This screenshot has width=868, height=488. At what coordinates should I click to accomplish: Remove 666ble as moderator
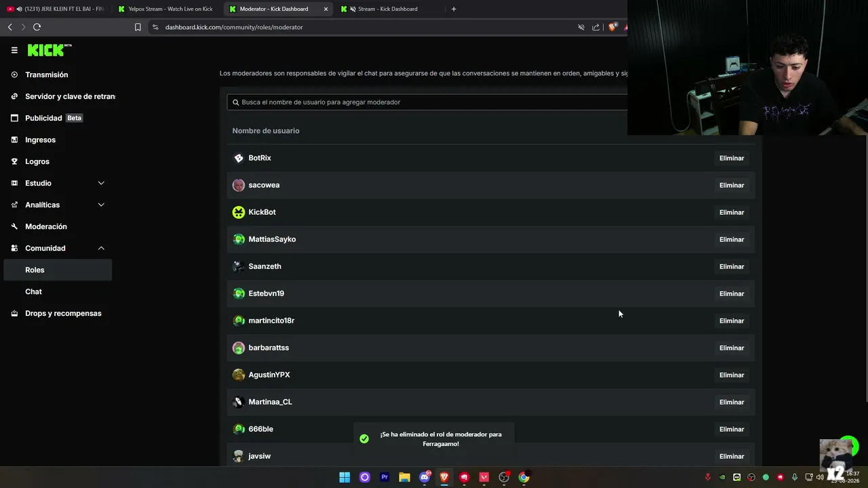coord(732,429)
